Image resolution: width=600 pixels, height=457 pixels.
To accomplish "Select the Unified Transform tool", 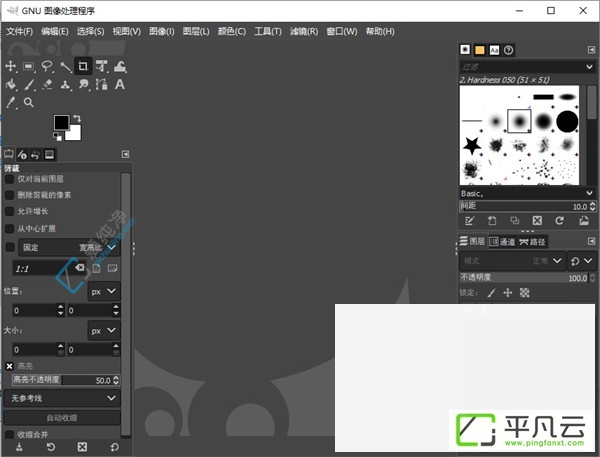I will (101, 66).
